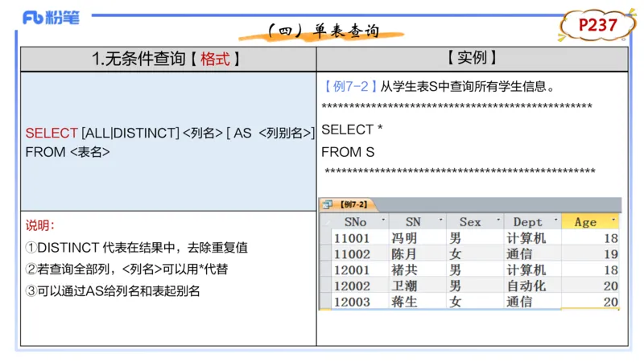Screen dimensions: 644x362
Task: Click the red 说明: label
Action: pos(39,225)
